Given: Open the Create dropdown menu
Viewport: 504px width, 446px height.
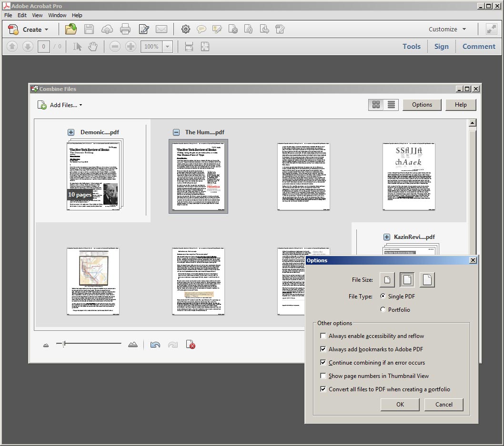Looking at the screenshot, I should [x=28, y=30].
